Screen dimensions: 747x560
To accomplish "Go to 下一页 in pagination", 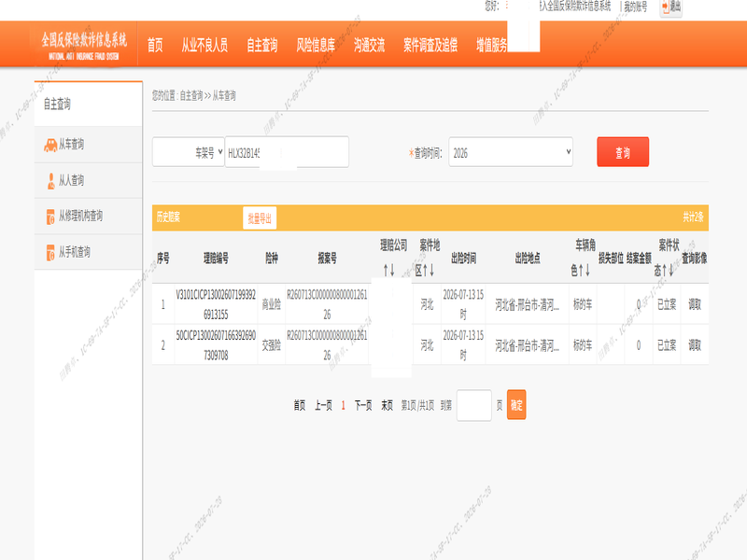I will pos(363,406).
